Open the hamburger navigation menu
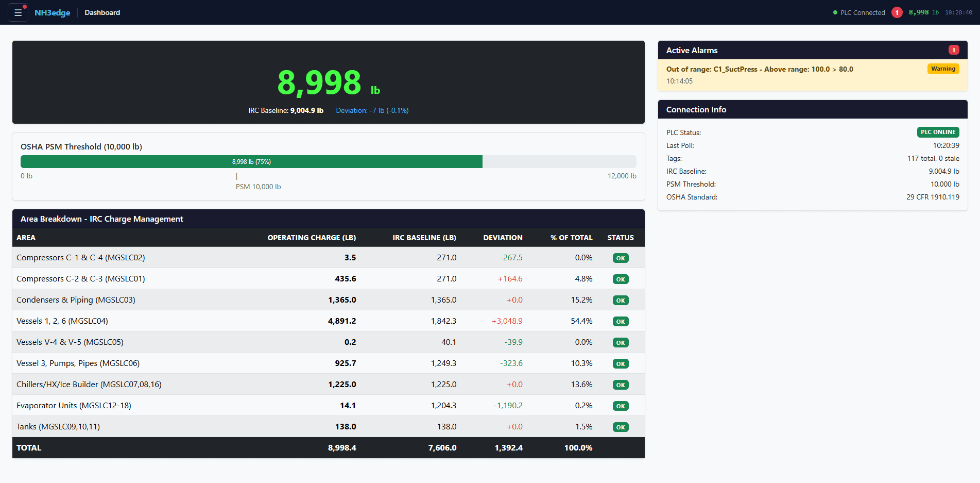This screenshot has width=980, height=483. 18,12
